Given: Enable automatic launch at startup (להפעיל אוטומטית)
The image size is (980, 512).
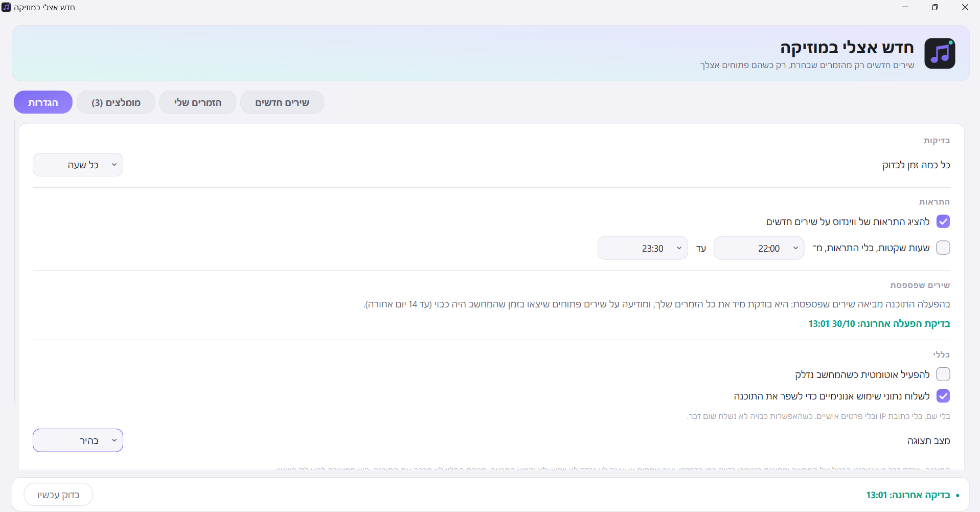Looking at the screenshot, I should coord(943,374).
